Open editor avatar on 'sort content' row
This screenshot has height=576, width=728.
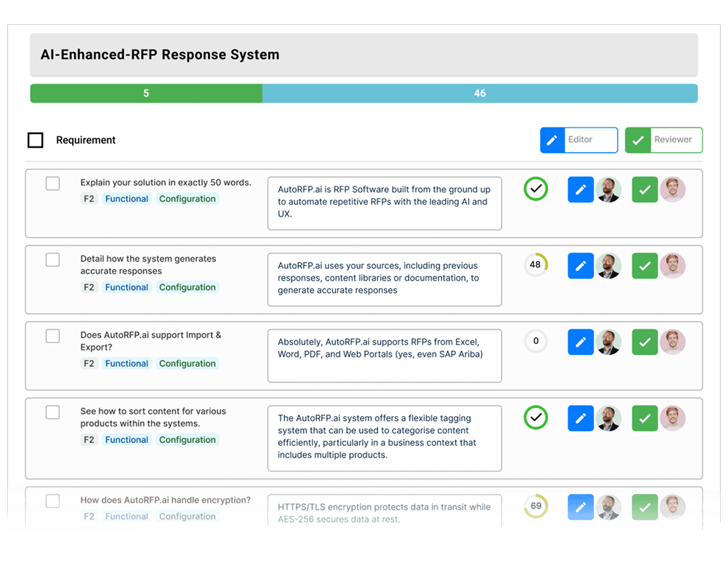click(609, 418)
